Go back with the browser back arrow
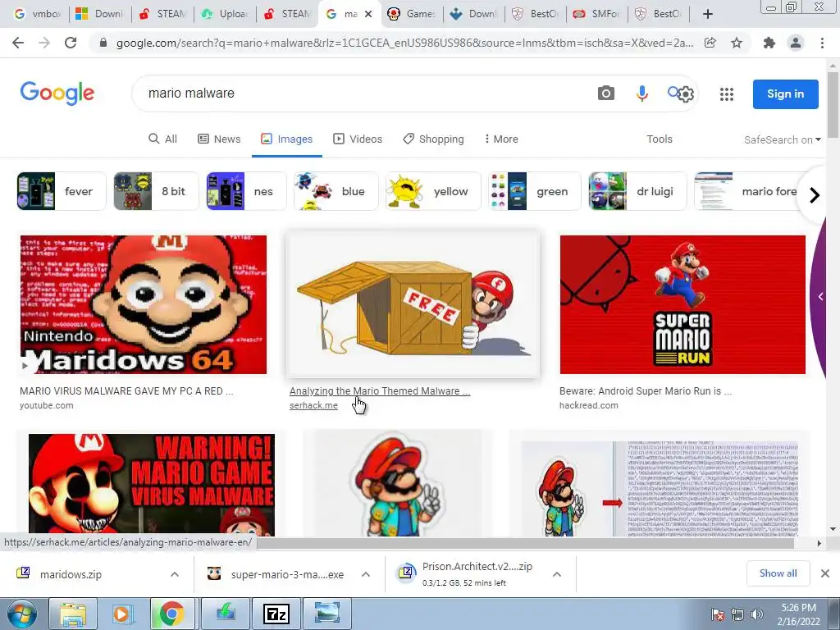Image resolution: width=840 pixels, height=630 pixels. (x=18, y=43)
